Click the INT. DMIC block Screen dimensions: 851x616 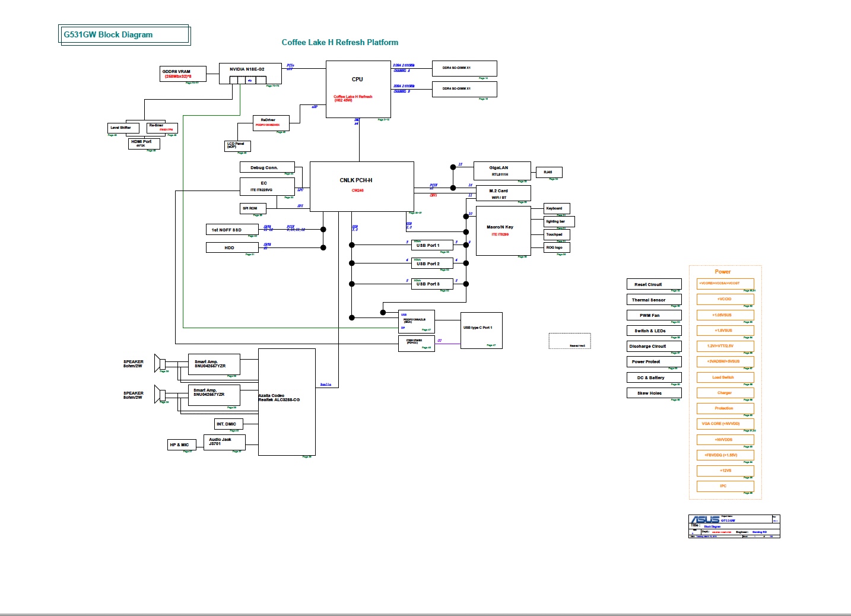point(230,424)
